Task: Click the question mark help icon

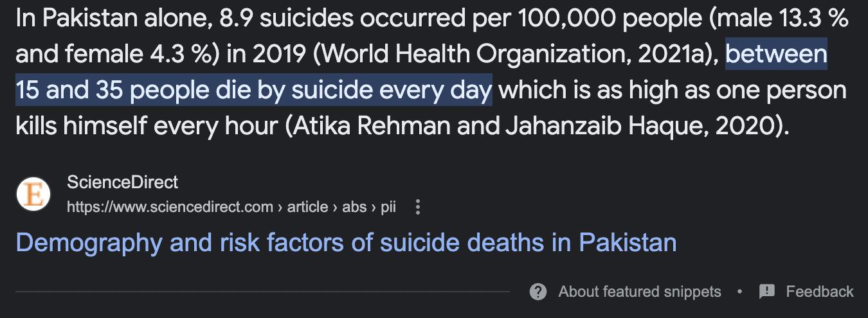Action: [x=538, y=292]
